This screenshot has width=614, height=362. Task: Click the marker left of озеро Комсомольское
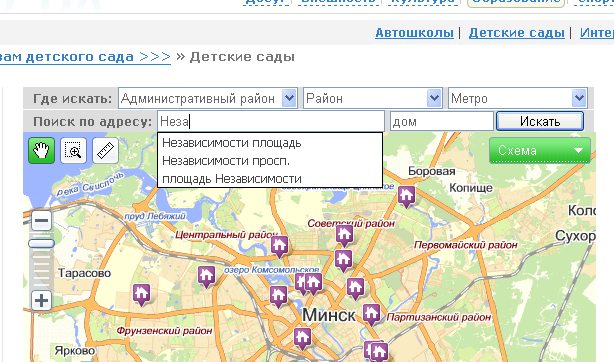[x=206, y=276]
